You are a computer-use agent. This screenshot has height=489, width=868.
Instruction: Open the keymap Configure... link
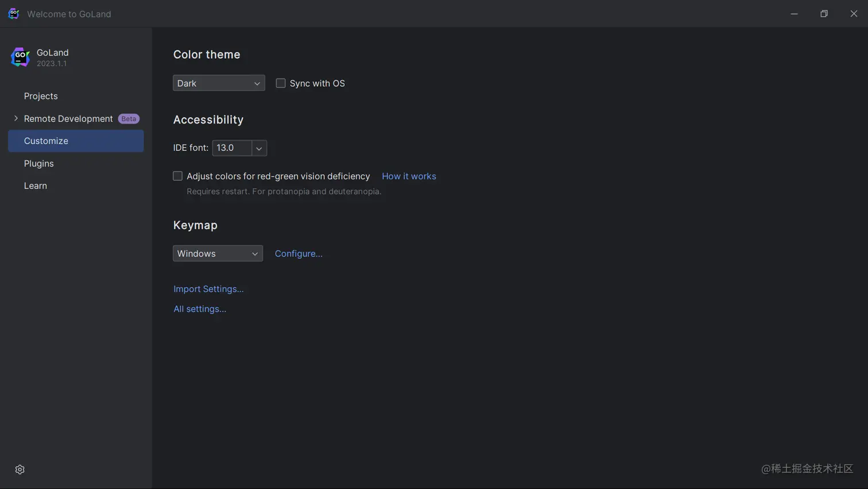299,253
